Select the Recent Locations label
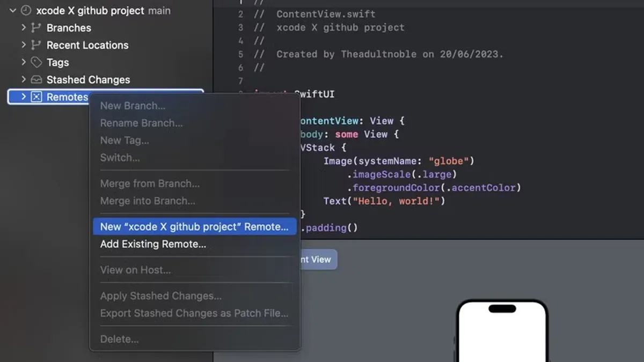This screenshot has width=644, height=362. coord(87,45)
